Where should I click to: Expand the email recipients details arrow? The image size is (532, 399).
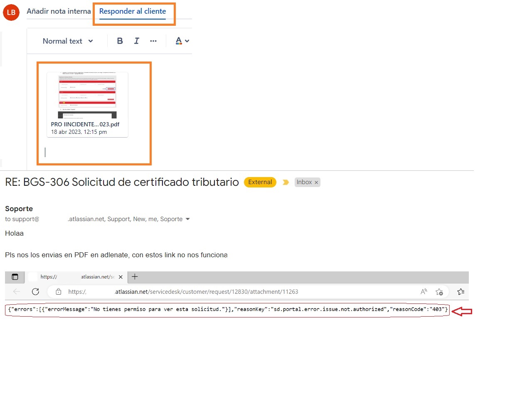coord(187,219)
